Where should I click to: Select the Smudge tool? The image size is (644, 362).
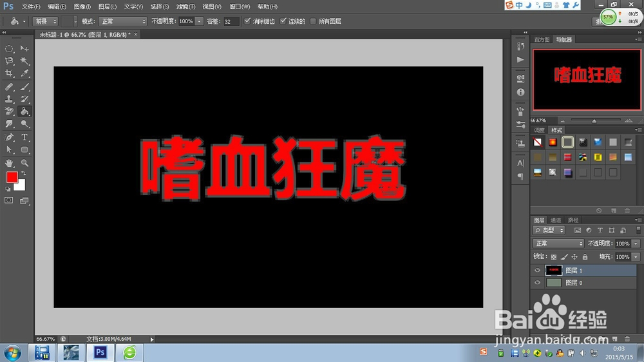coord(9,124)
